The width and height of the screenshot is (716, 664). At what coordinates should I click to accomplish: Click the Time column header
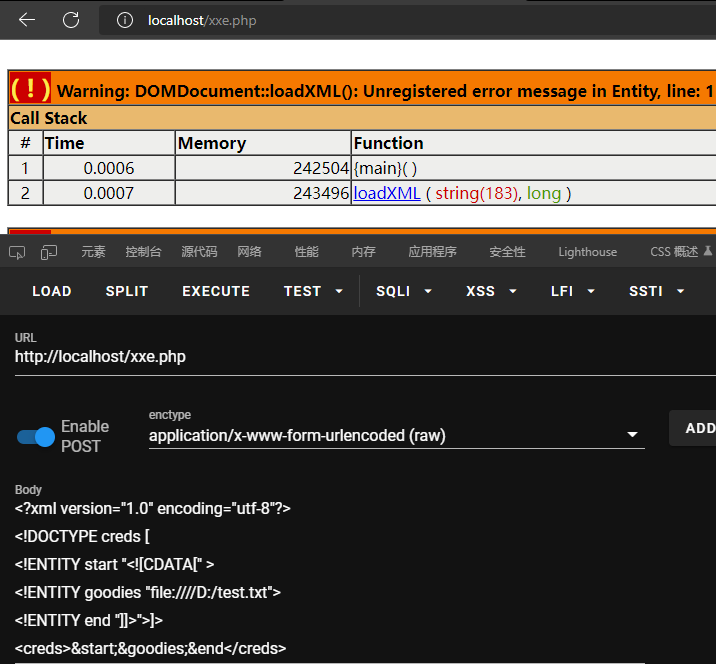(x=109, y=143)
